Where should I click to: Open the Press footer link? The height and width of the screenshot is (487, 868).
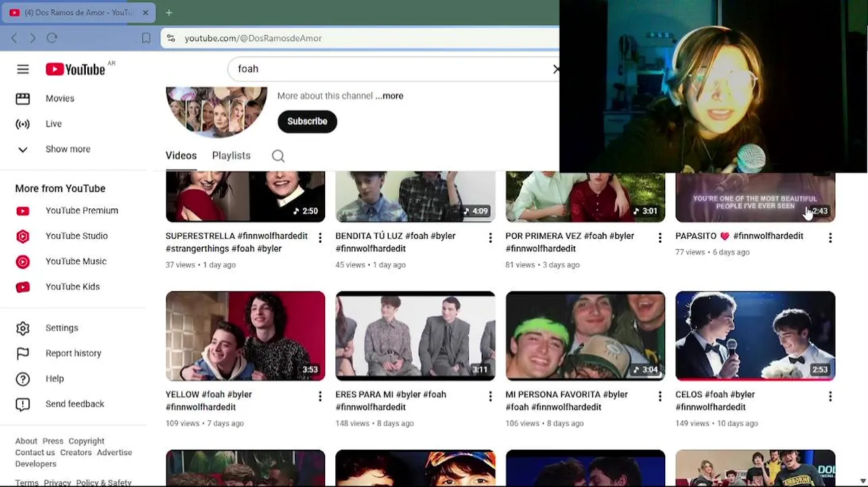coord(53,441)
